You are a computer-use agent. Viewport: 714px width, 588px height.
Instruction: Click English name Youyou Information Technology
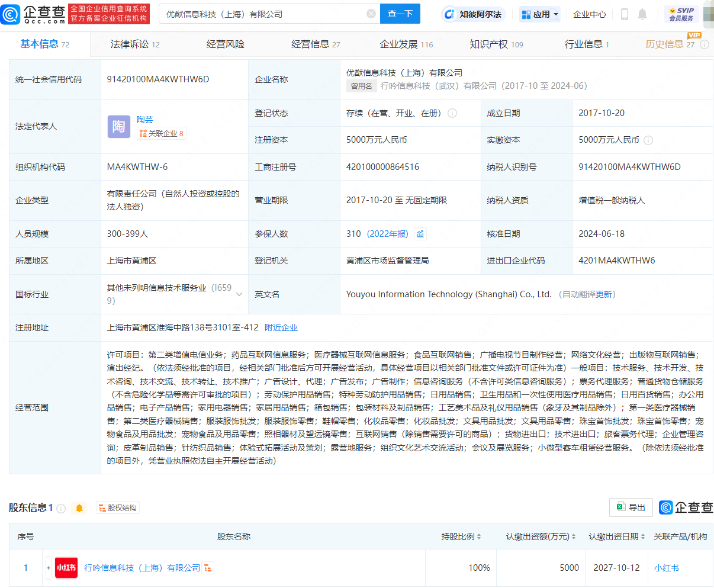point(449,294)
